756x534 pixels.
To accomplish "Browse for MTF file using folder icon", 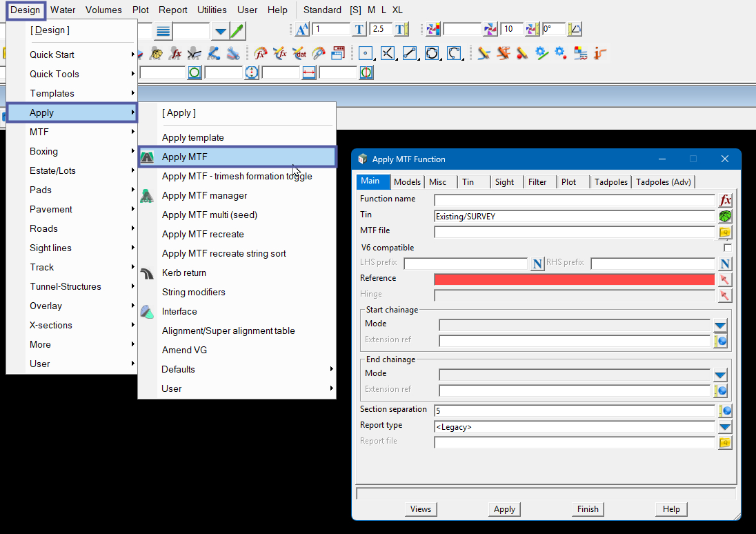I will pos(724,233).
